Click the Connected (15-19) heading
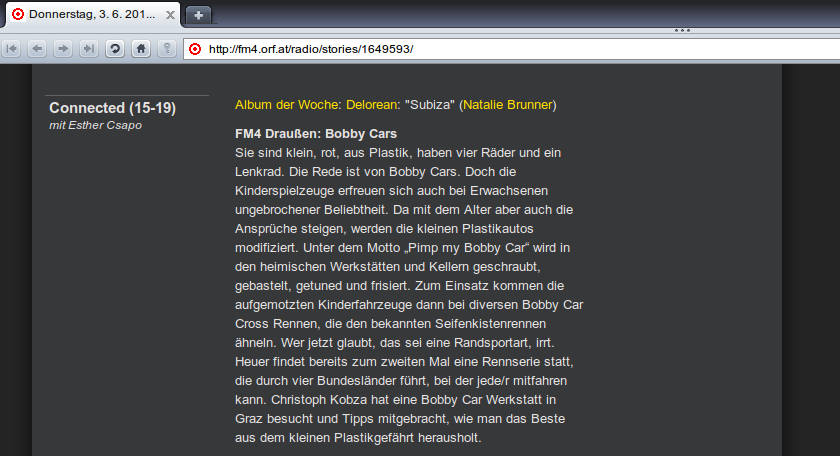Screen dimensions: 840x456 pos(112,108)
